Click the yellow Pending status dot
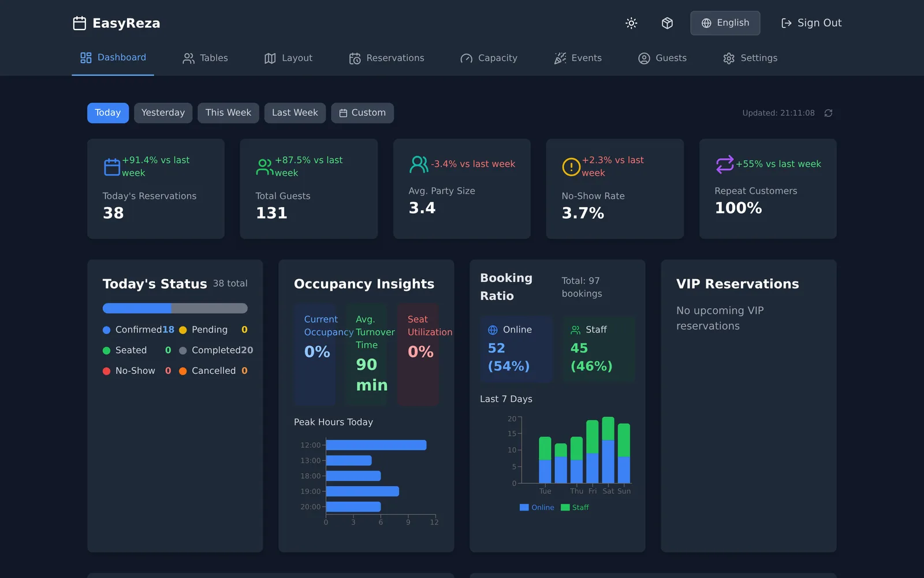 (x=183, y=330)
